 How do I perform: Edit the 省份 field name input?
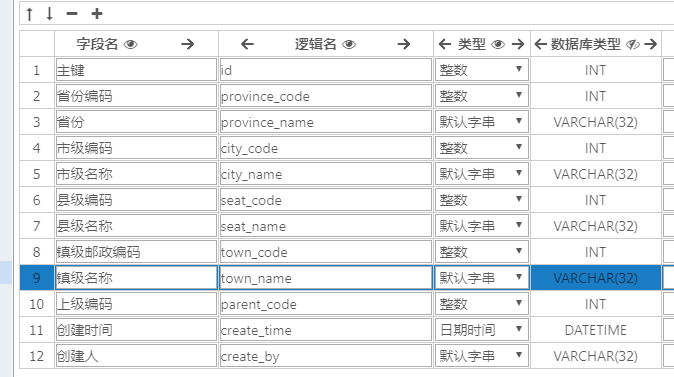point(136,122)
